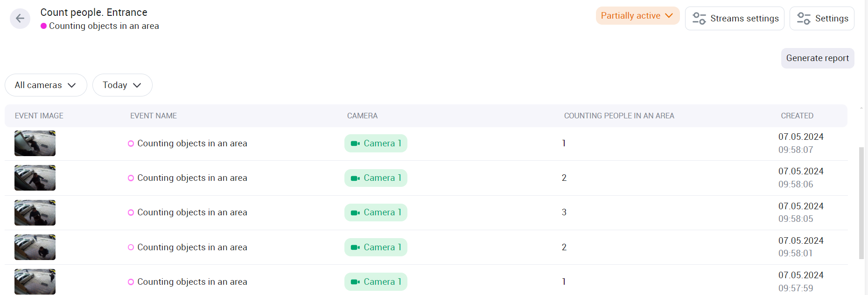Click the Settings sliders icon
868x295 pixels.
803,19
